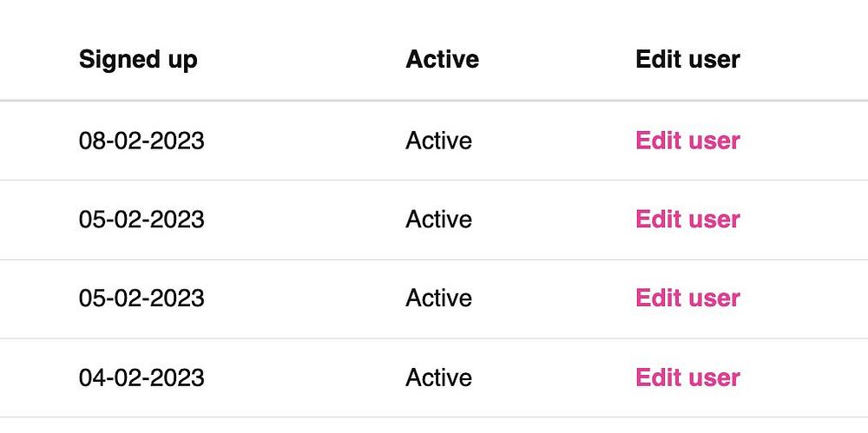Image resolution: width=868 pixels, height=433 pixels.
Task: Click the black Edit user column header
Action: (687, 59)
